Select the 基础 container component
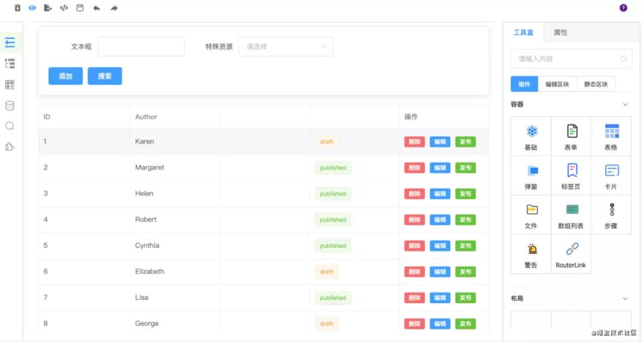This screenshot has height=342, width=644. 531,137
